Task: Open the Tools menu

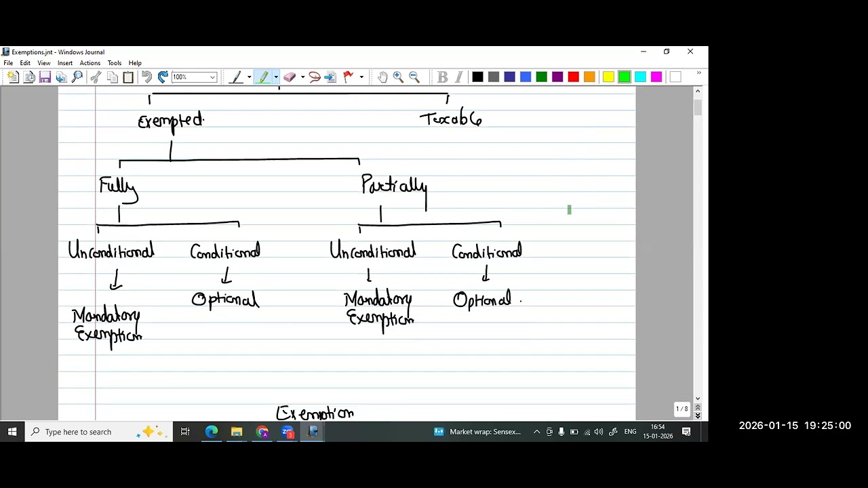Action: (115, 63)
